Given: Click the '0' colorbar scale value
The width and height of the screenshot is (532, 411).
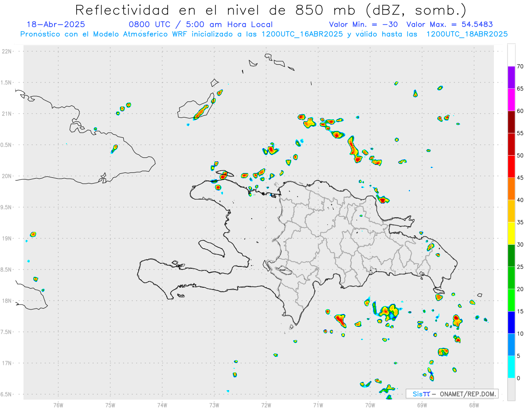Looking at the screenshot, I should [518, 378].
